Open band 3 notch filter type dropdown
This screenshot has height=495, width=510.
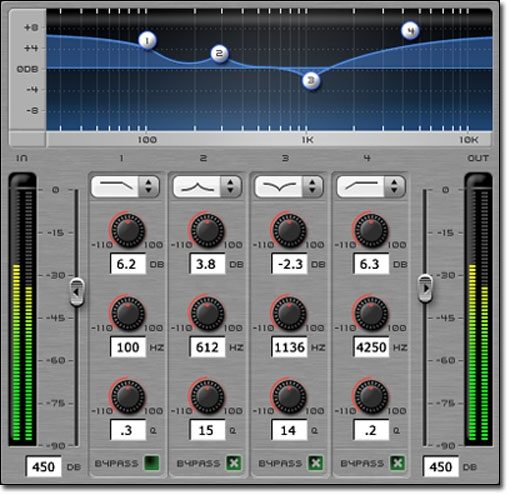(289, 186)
